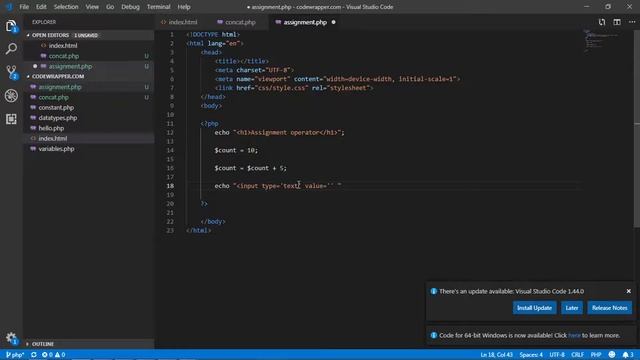Open the editor More Actions menu
This screenshot has height=360, width=640.
point(632,22)
